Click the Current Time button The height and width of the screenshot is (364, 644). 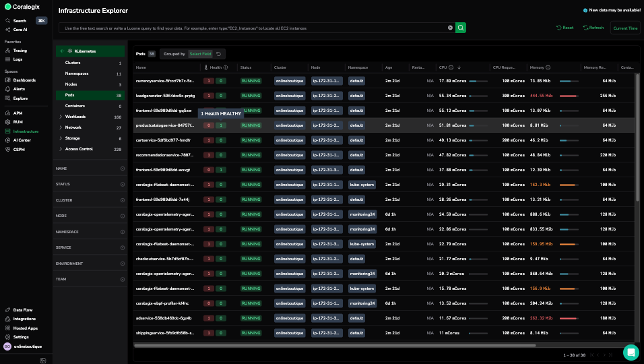click(x=625, y=28)
